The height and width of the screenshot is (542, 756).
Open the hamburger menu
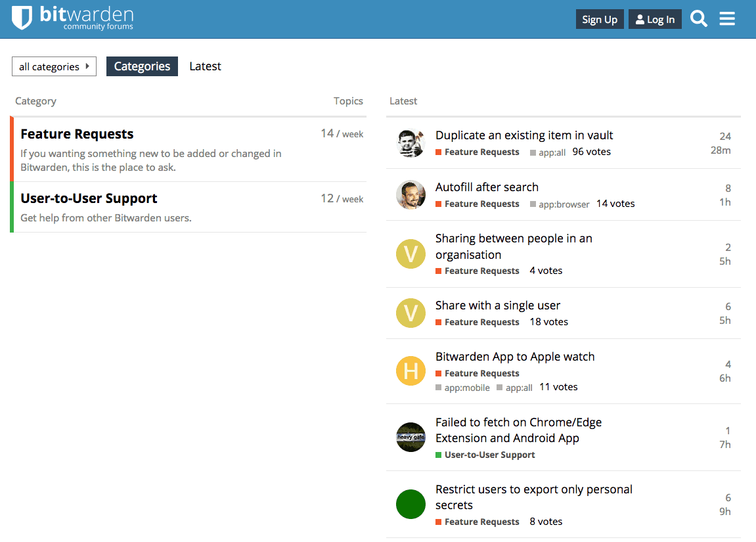(x=727, y=18)
